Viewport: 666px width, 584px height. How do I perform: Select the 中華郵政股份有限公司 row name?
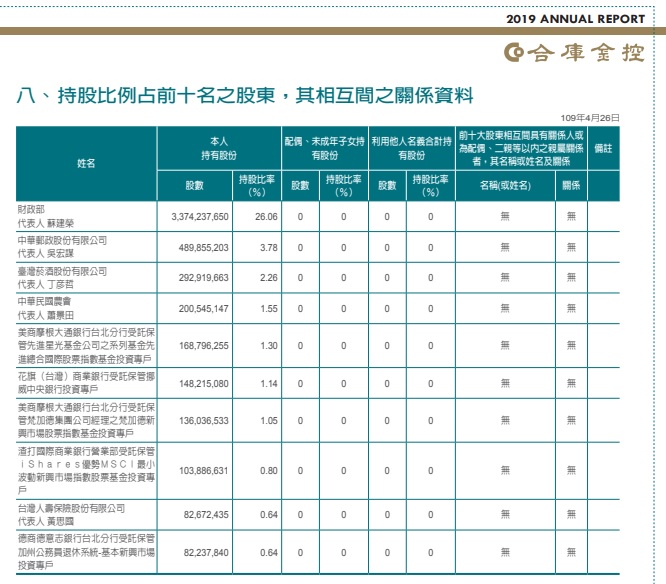(x=62, y=247)
